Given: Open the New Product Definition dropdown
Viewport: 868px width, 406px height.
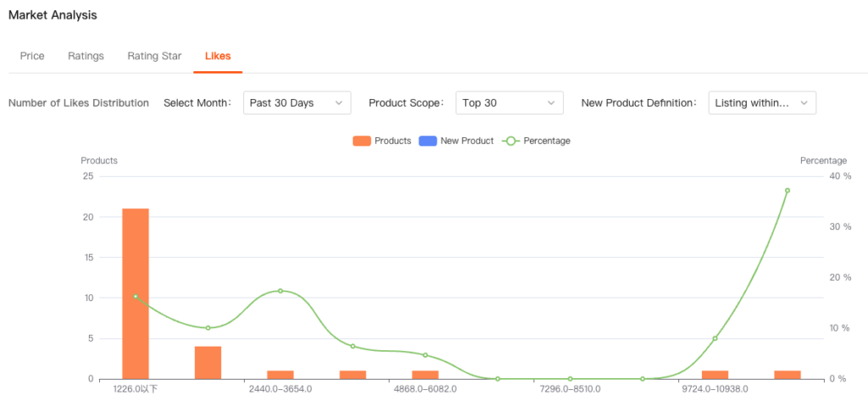Looking at the screenshot, I should point(762,103).
